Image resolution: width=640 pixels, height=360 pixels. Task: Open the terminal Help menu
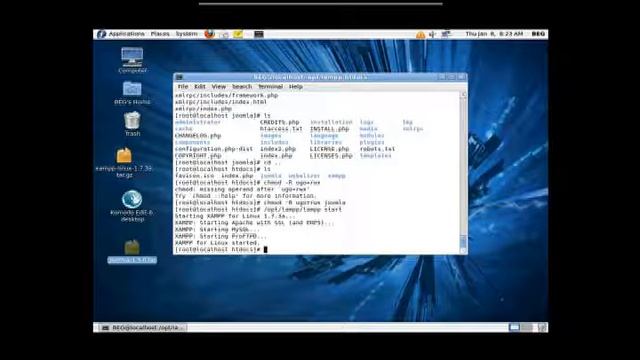[296, 87]
